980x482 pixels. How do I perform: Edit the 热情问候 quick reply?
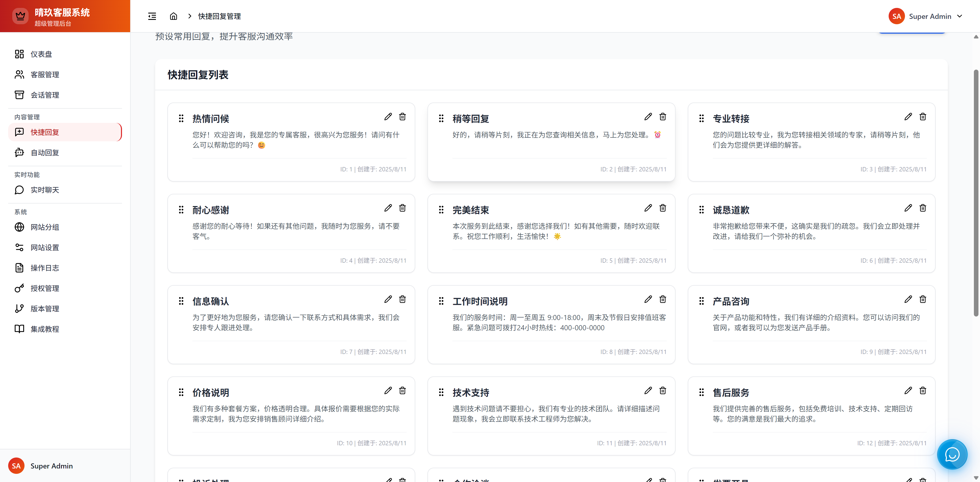coord(388,117)
